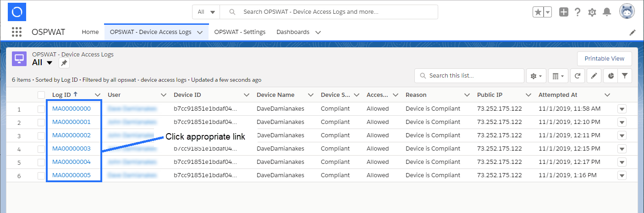Image resolution: width=644 pixels, height=213 pixels.
Task: Click the OSPWAT app name
Action: point(49,32)
